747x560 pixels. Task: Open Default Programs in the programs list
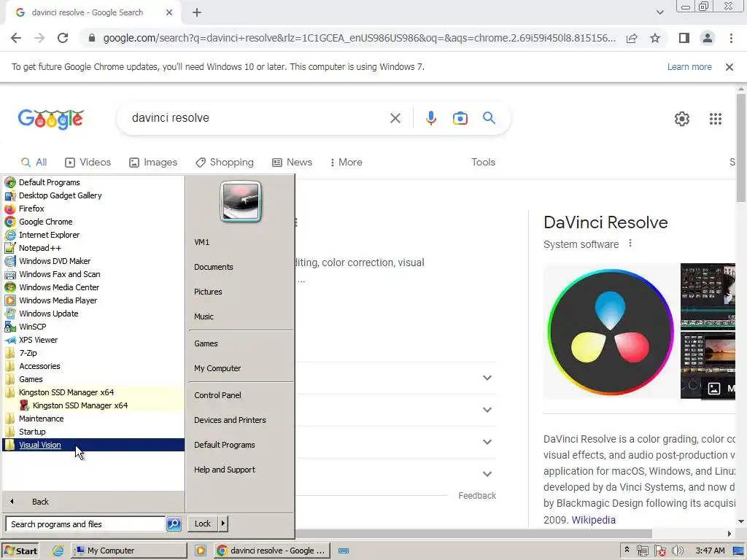[49, 182]
